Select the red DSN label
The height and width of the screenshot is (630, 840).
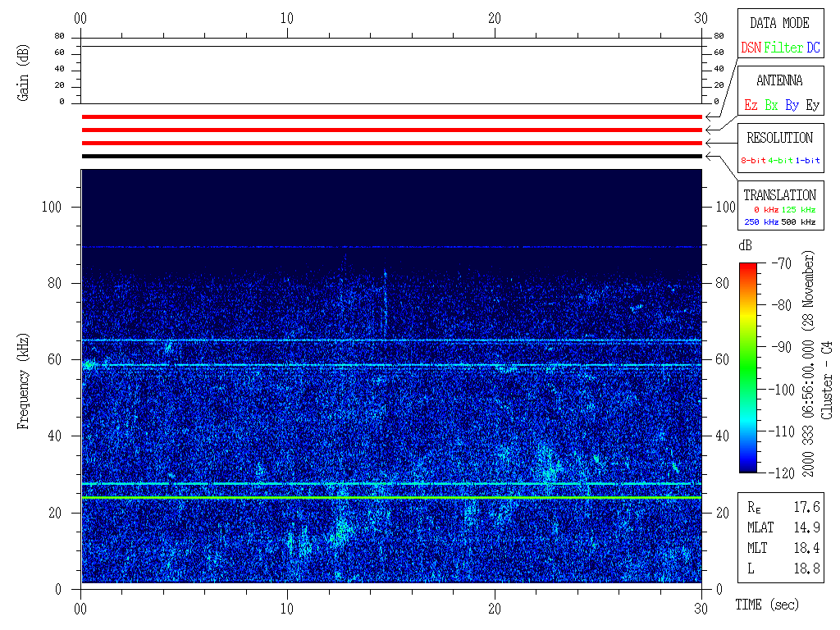coord(751,48)
